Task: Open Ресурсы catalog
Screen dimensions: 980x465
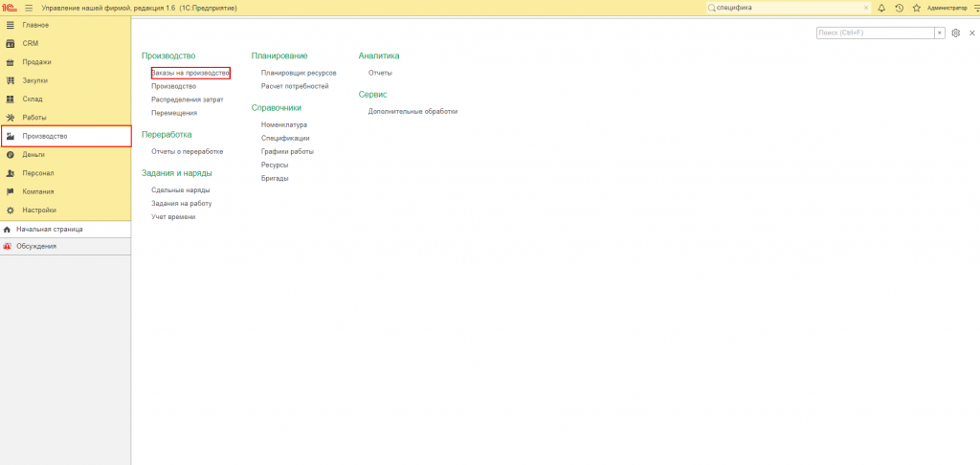Action: point(275,165)
